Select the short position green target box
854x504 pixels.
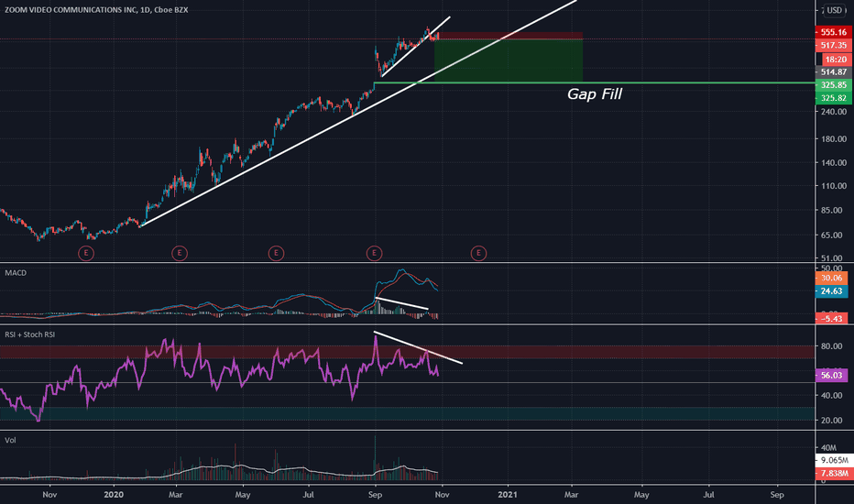pos(509,60)
